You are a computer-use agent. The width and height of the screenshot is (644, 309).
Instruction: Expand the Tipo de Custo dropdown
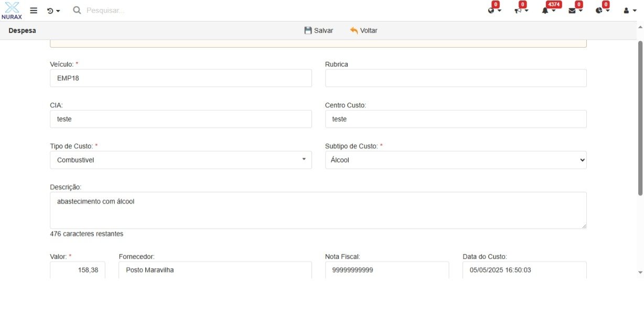181,160
